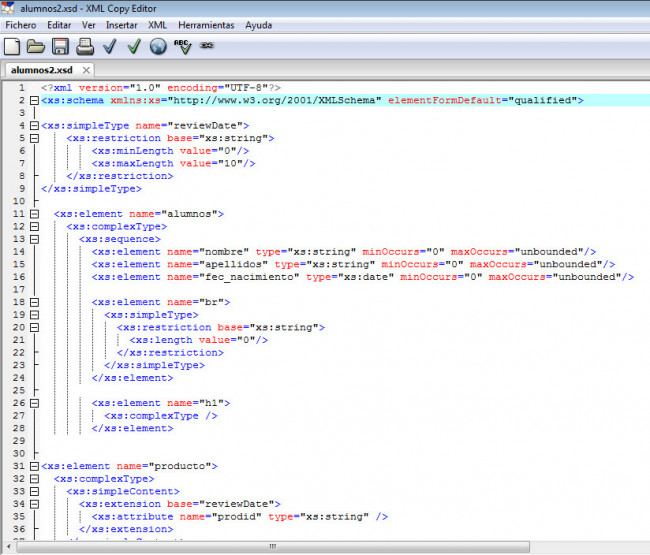Run spelling check ABC icon

click(182, 46)
